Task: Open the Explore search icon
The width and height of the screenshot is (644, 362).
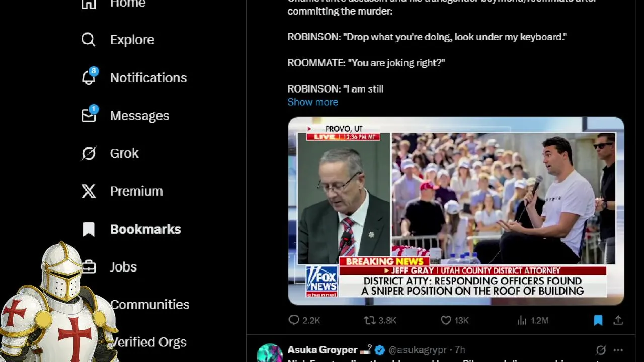Action: [89, 40]
